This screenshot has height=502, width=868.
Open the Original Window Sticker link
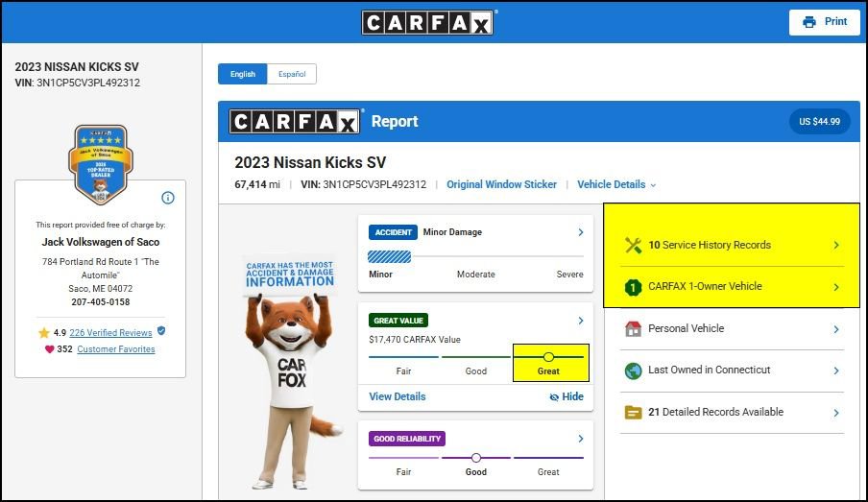[x=501, y=184]
